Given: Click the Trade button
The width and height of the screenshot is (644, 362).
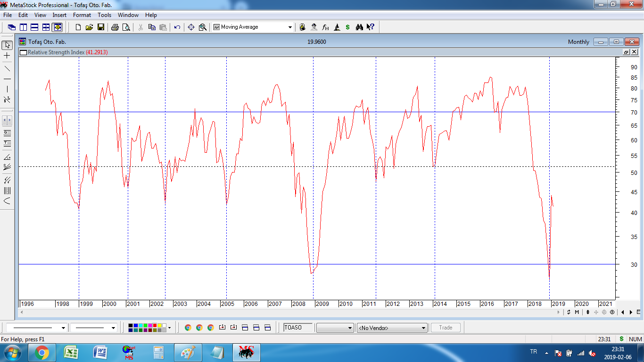Looking at the screenshot, I should click(x=446, y=328).
